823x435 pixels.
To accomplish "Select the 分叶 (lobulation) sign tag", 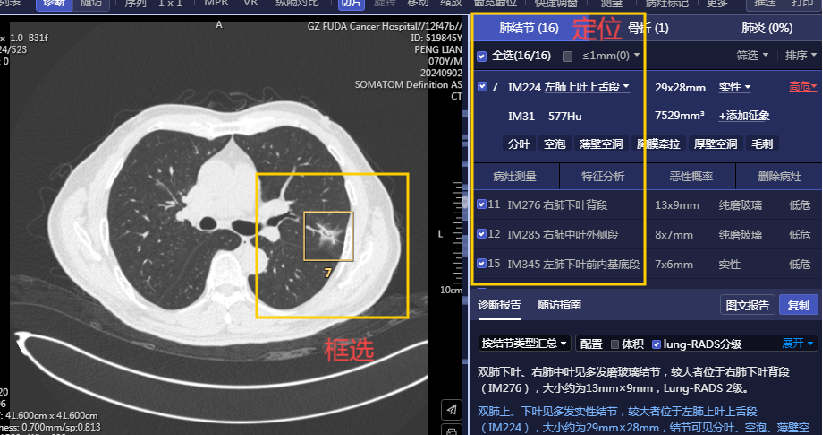I will (519, 144).
